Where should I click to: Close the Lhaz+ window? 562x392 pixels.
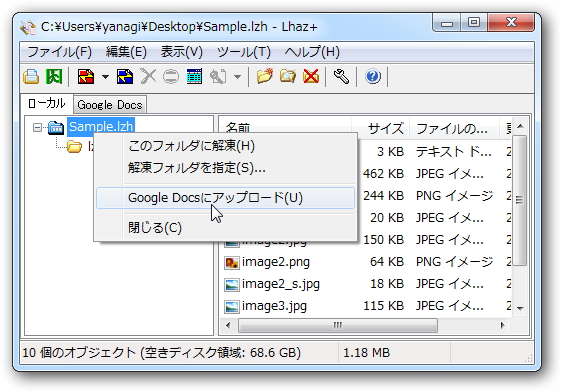[x=510, y=22]
